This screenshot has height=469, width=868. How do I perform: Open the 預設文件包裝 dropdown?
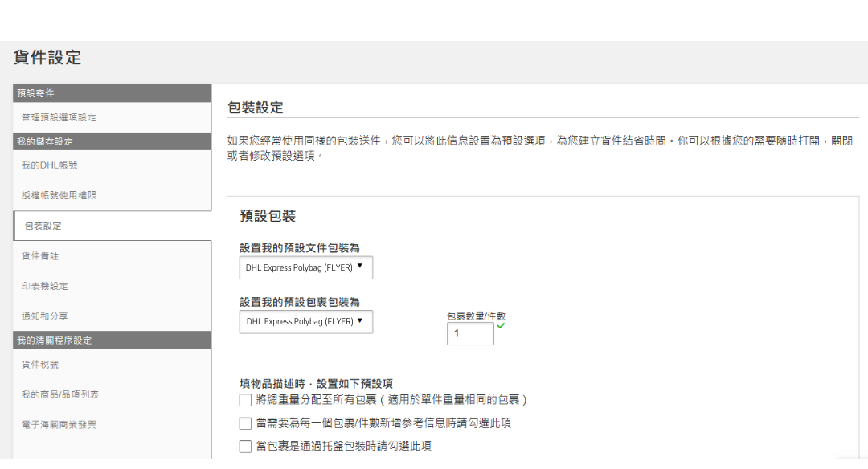click(306, 267)
